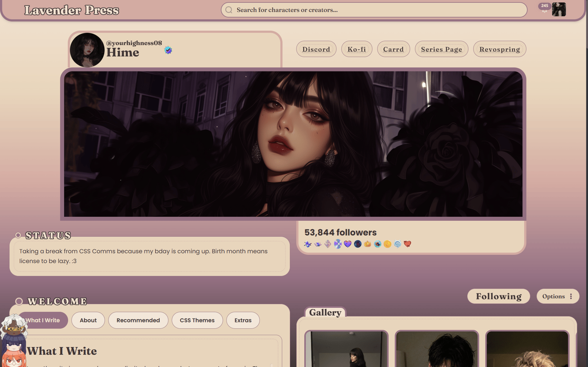Click the purple heart badge

348,244
